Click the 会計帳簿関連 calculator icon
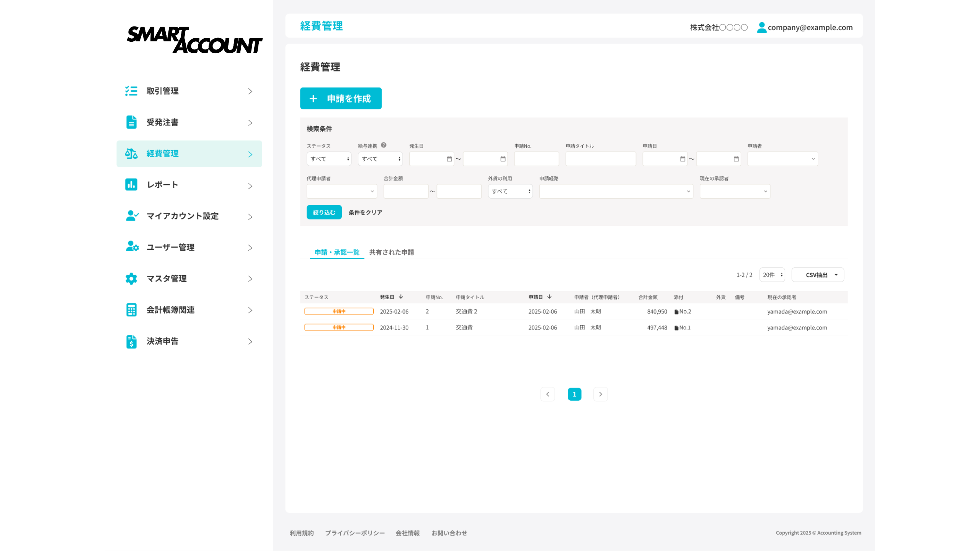980x551 pixels. pos(131,310)
